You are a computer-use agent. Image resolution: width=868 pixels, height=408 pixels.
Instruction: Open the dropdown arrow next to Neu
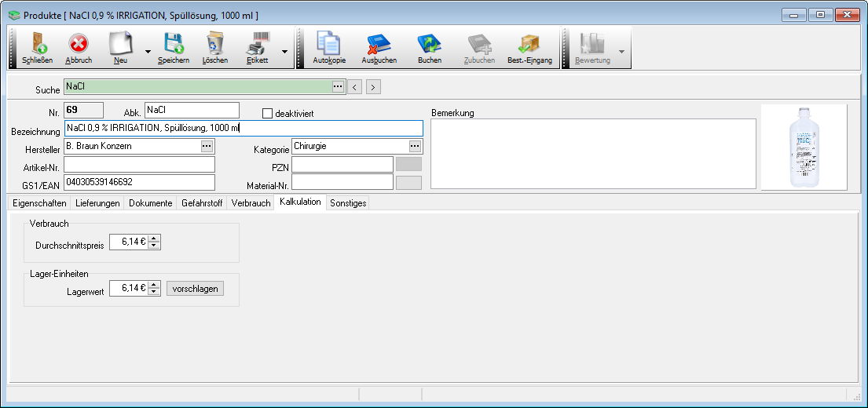point(148,52)
